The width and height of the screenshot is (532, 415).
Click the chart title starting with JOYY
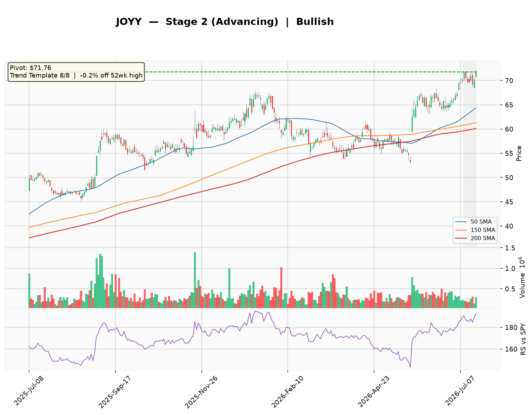(x=225, y=22)
